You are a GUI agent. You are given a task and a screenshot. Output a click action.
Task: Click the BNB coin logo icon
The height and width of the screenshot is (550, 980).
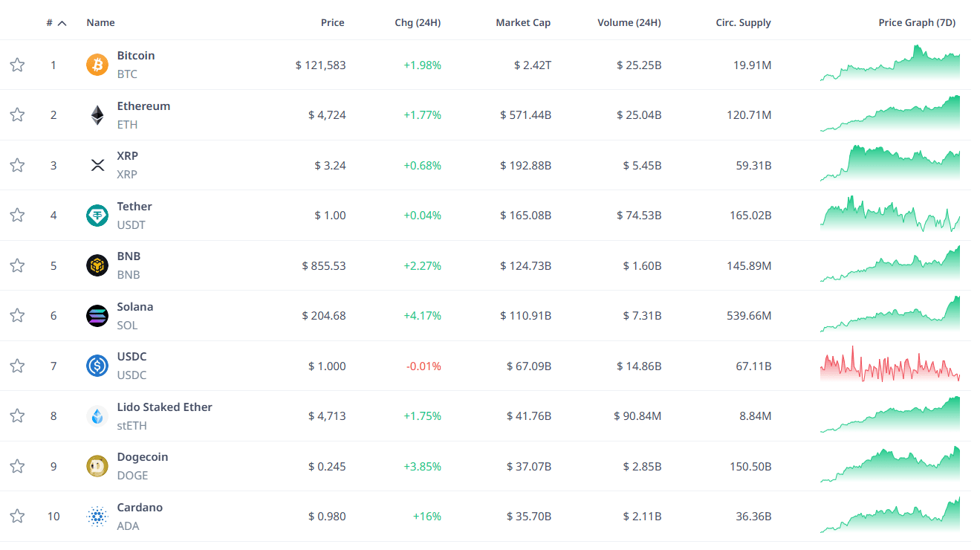97,265
